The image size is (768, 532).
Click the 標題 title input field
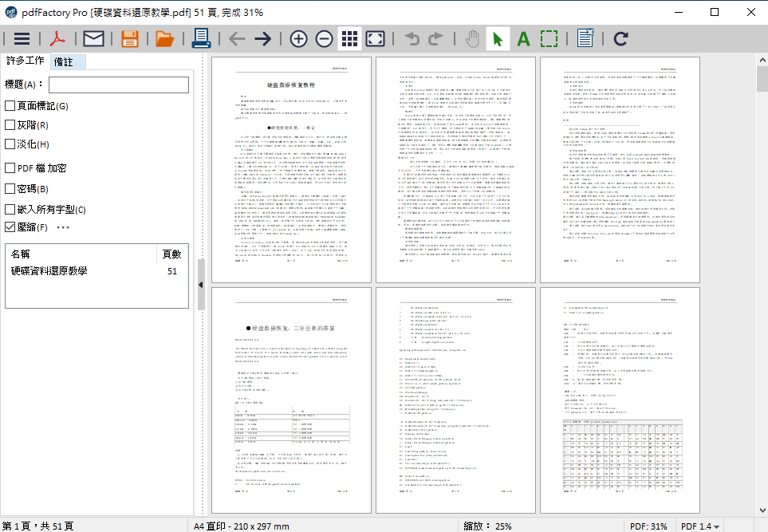pos(119,85)
